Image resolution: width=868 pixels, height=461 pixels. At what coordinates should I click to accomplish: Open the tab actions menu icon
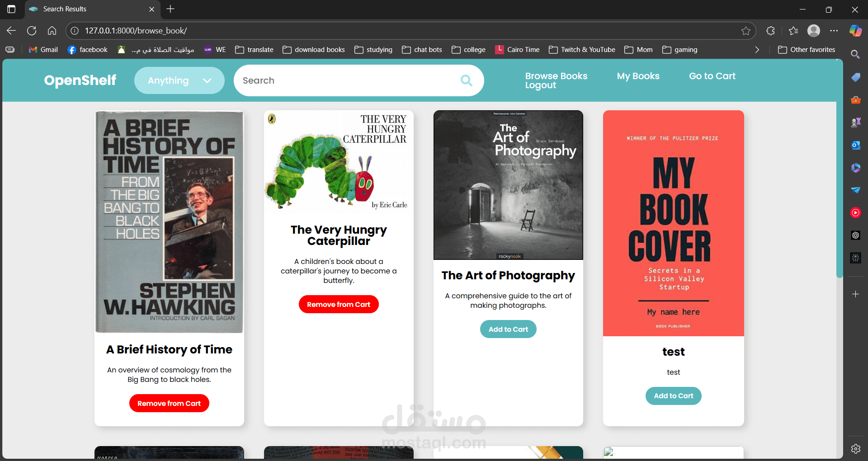click(11, 9)
